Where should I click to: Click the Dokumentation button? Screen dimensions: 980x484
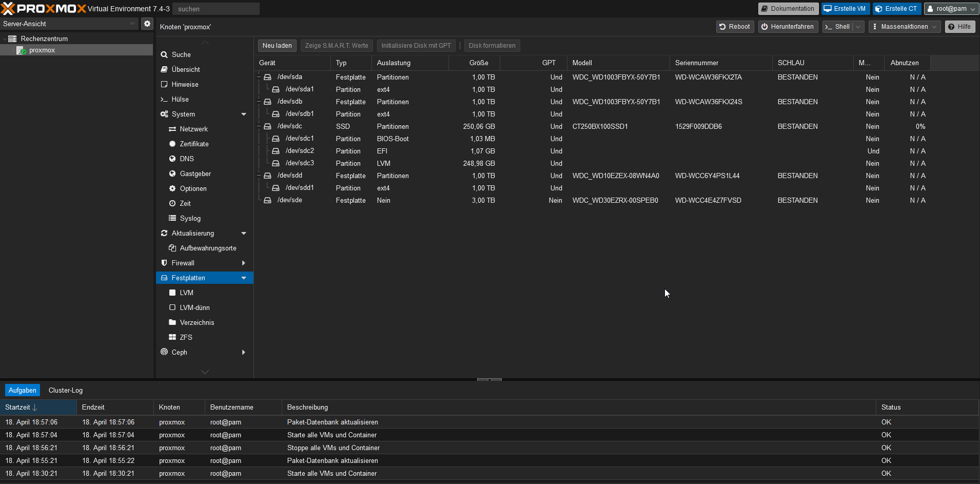click(x=788, y=9)
